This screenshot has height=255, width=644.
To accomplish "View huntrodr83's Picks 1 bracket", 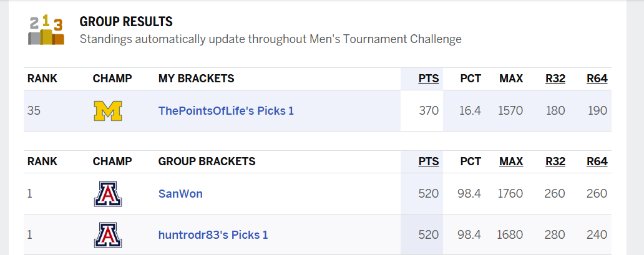I will [213, 235].
